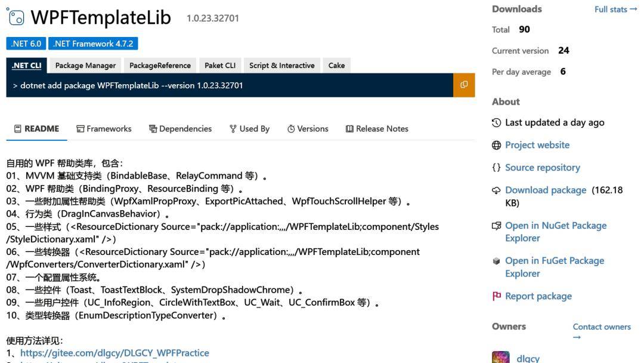Click the Report package flag icon

click(496, 296)
